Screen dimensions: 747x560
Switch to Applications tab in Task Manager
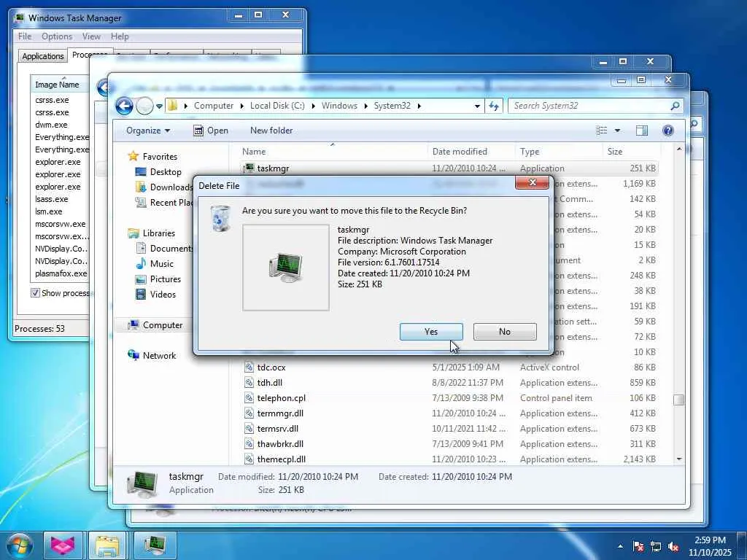tap(43, 55)
